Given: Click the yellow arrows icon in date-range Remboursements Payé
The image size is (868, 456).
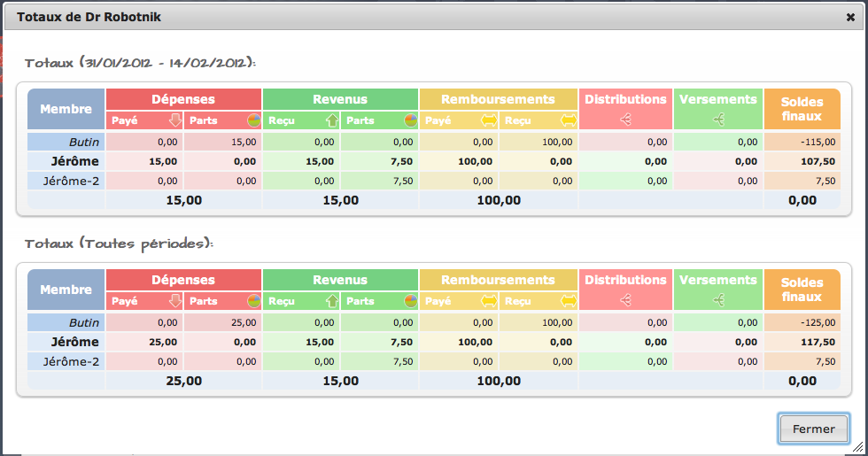Looking at the screenshot, I should coord(488,120).
